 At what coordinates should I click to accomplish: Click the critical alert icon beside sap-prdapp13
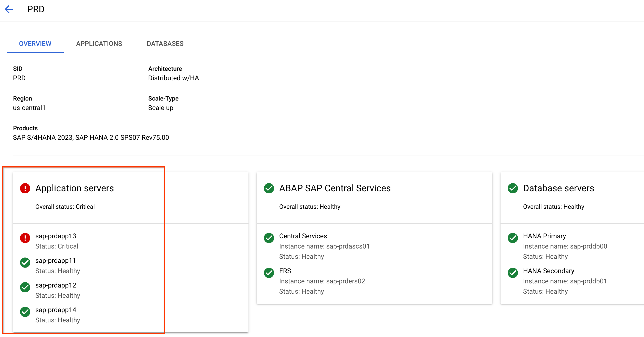(x=25, y=238)
